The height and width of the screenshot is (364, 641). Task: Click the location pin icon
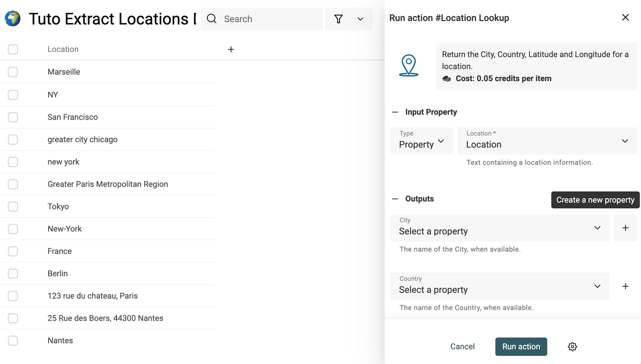pos(409,66)
